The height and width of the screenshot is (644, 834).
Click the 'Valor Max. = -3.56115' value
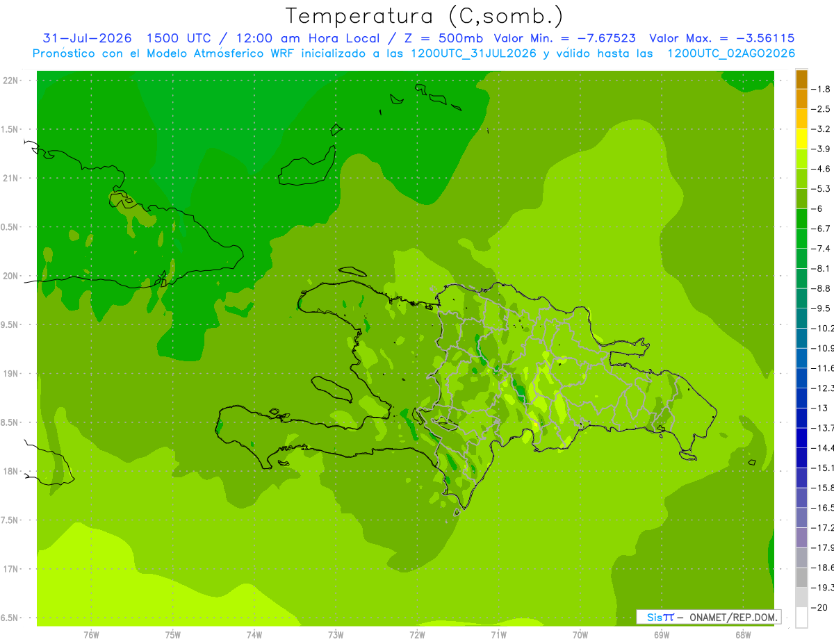coord(721,38)
